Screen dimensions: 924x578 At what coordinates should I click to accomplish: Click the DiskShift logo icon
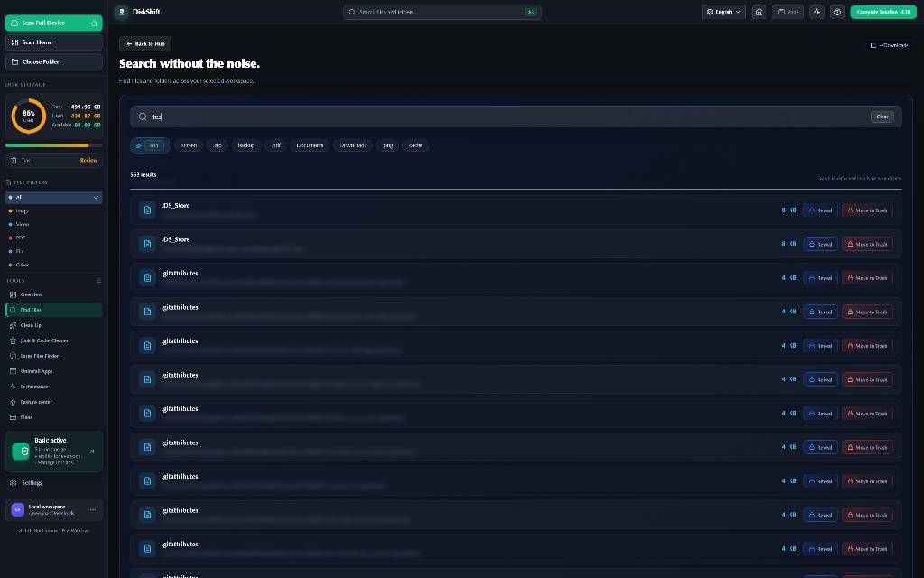(122, 12)
